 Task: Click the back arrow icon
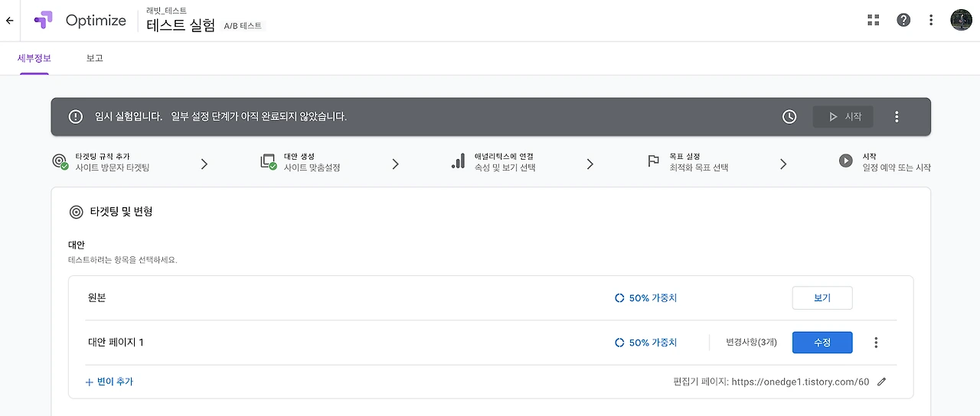pos(9,21)
